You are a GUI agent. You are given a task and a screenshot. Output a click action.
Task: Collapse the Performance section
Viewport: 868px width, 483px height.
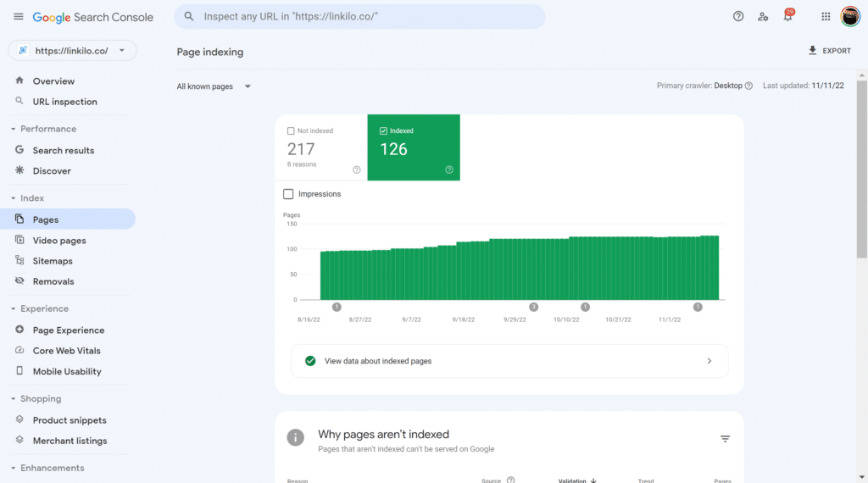[x=14, y=129]
